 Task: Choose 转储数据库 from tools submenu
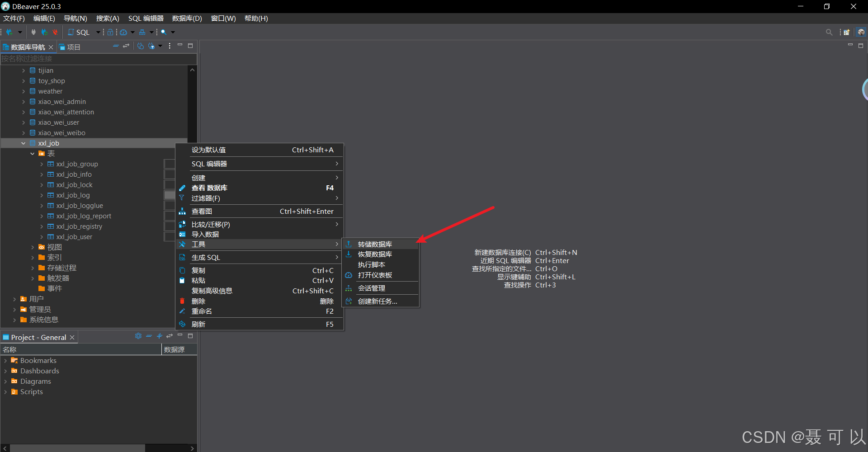[380, 244]
